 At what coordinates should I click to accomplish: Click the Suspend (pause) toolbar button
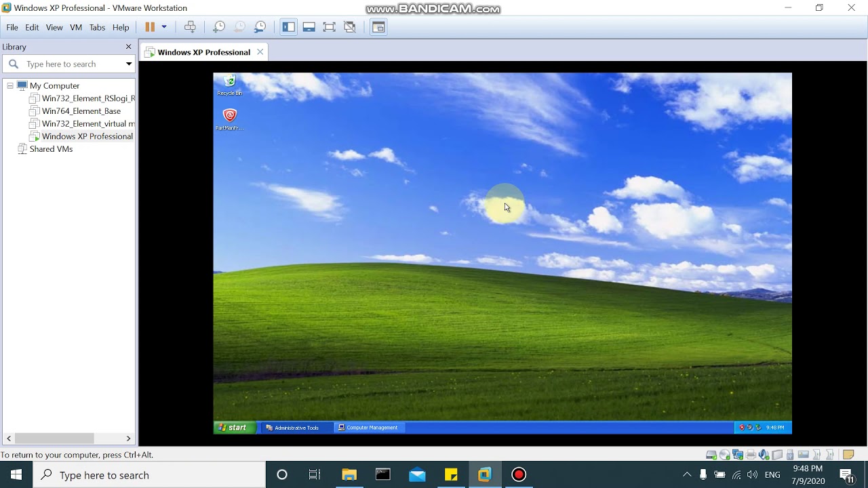click(x=150, y=27)
